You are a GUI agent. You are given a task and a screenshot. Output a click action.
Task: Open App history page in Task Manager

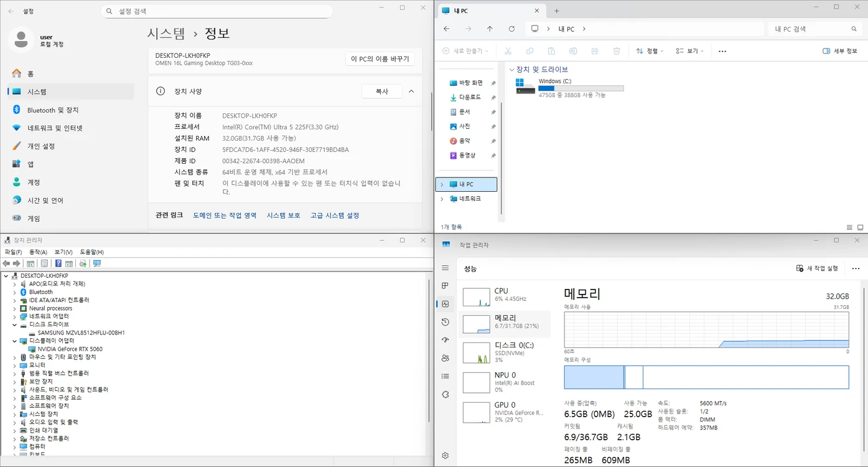pos(445,322)
